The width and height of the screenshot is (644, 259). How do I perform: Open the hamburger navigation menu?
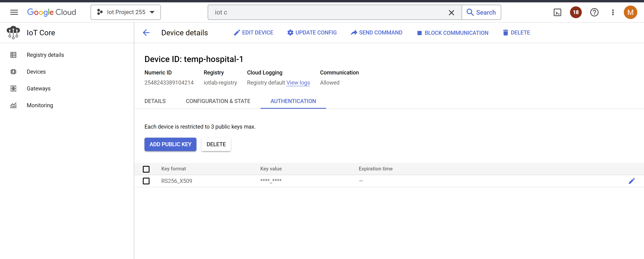14,12
